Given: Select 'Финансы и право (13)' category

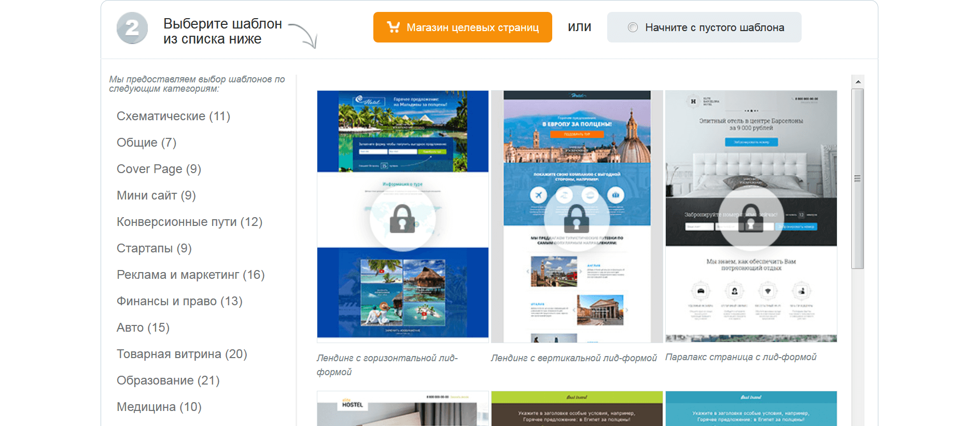Looking at the screenshot, I should click(179, 301).
